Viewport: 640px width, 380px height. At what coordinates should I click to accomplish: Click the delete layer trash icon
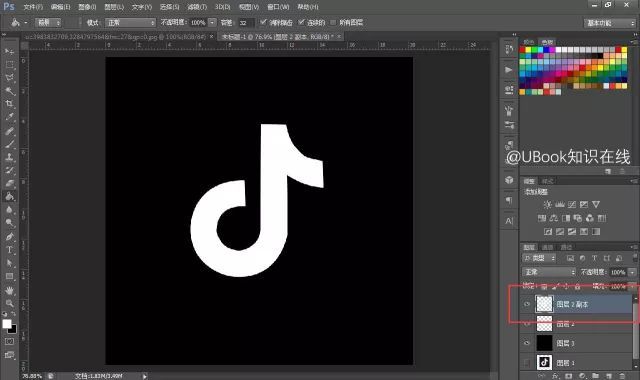622,376
